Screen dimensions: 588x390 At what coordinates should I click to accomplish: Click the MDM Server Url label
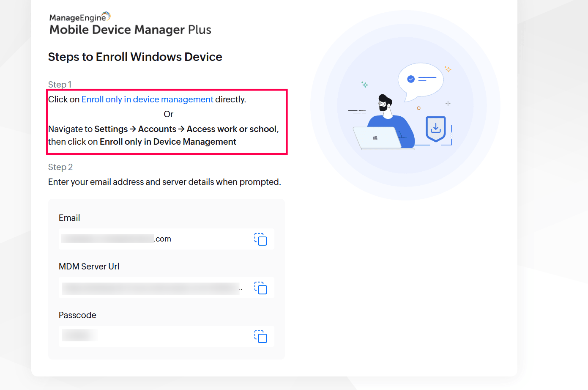[x=89, y=266]
